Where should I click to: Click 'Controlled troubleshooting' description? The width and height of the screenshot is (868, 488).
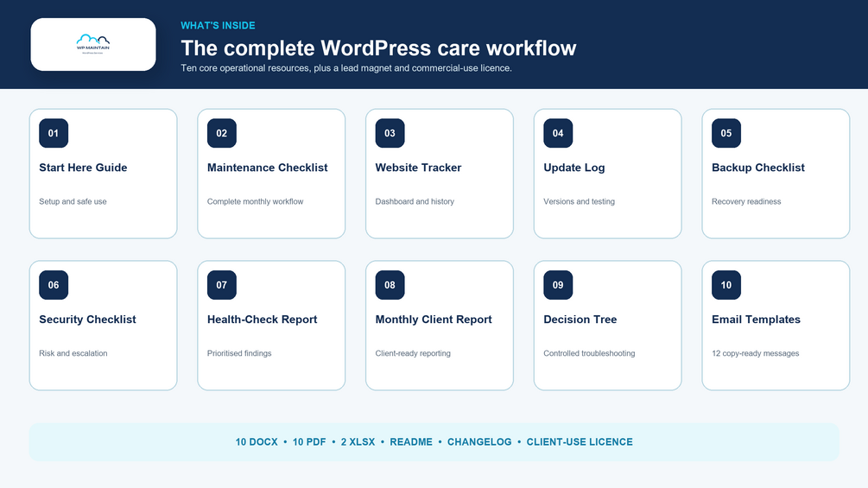589,353
